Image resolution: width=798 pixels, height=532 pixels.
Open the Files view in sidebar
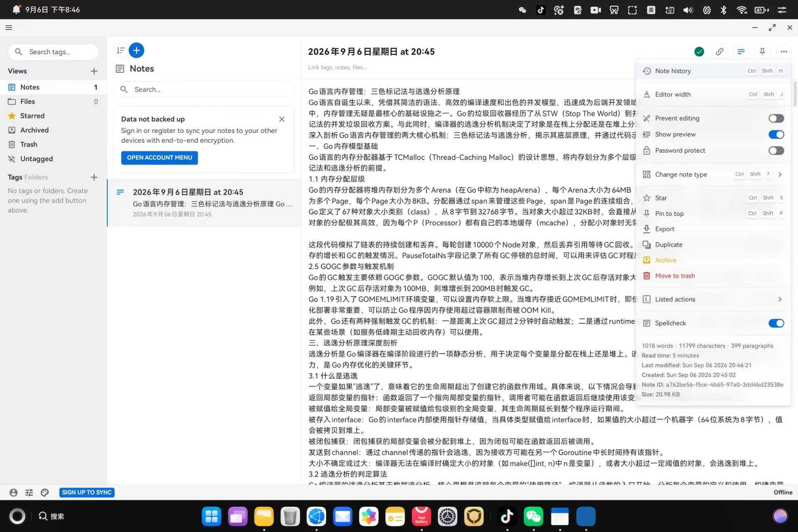53,101
